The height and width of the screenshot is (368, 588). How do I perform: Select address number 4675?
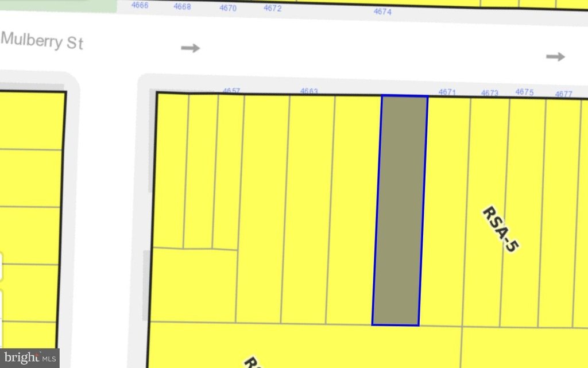coord(524,92)
